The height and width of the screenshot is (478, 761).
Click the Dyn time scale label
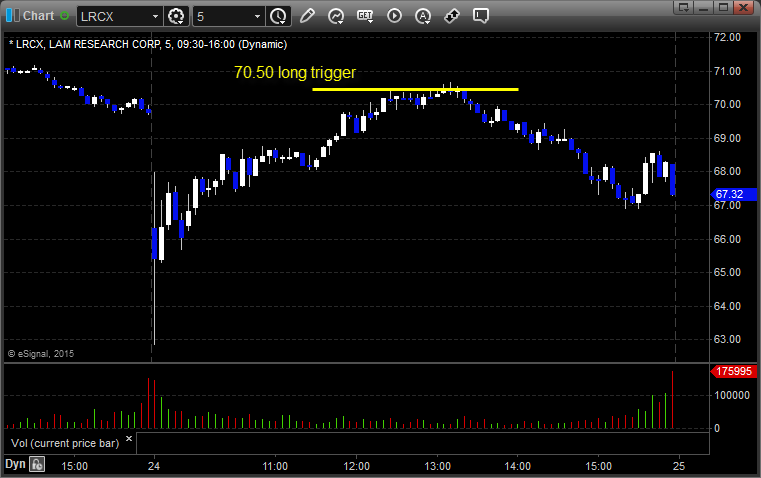15,464
